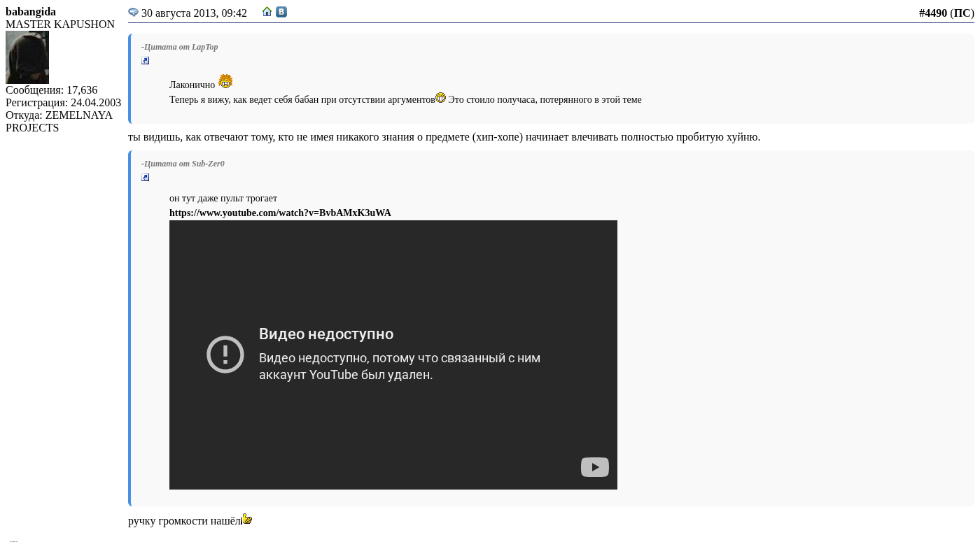This screenshot has width=980, height=542.
Task: Click the ПС link beside post number
Action: click(x=962, y=13)
